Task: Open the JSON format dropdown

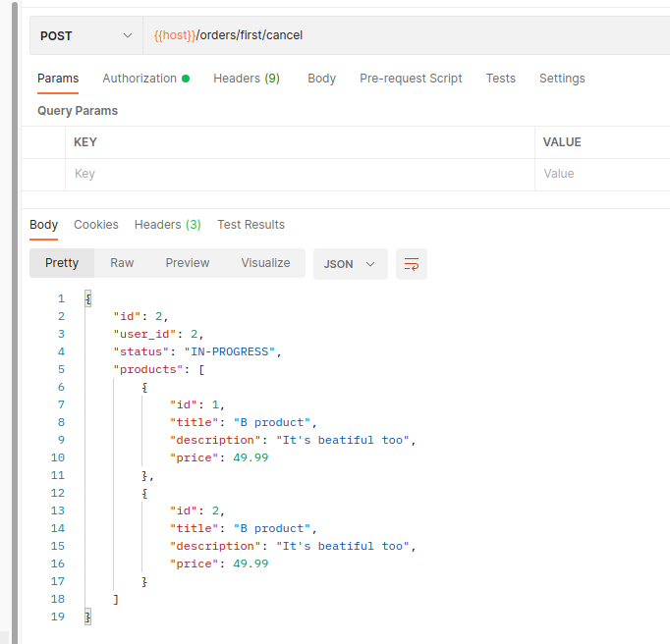Action: point(351,264)
